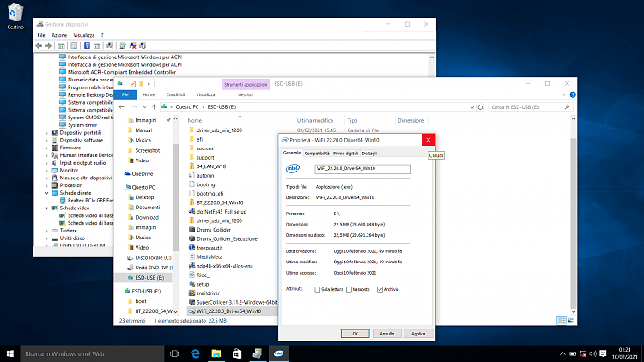Open Task View on the taskbar

click(174, 353)
